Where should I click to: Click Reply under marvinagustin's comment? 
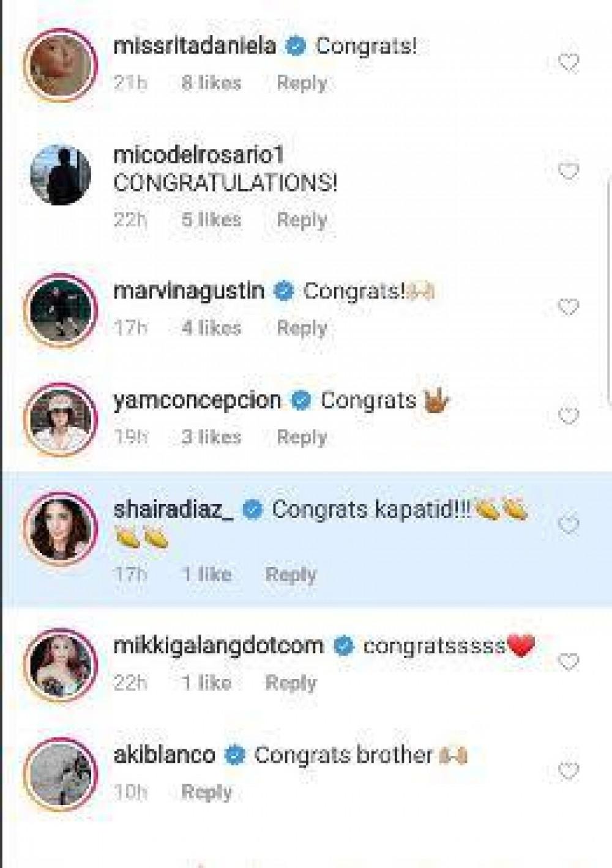coord(302,328)
